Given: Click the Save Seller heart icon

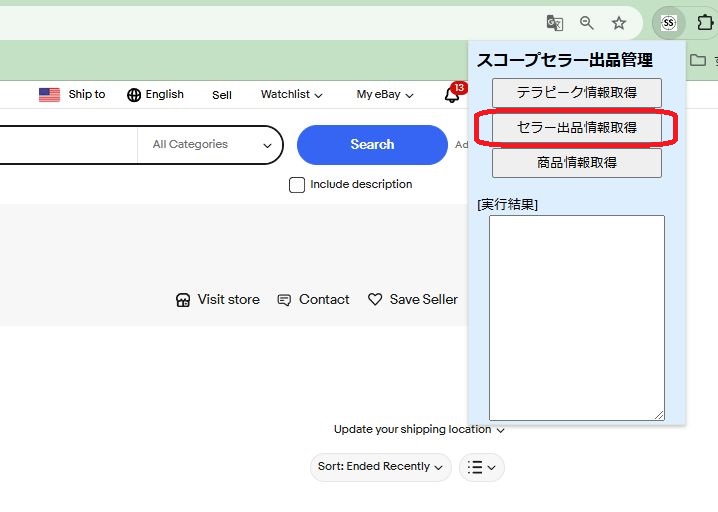Looking at the screenshot, I should pos(375,300).
